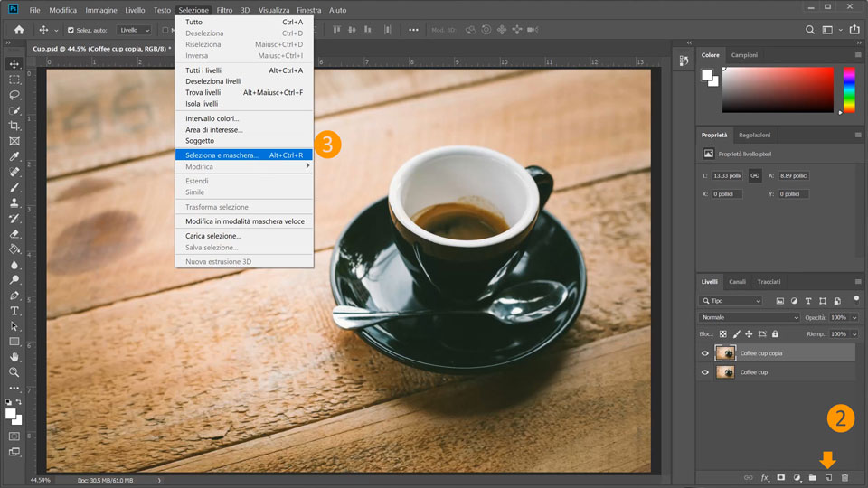Create a new layer in Layers panel
868x488 pixels.
click(828, 477)
